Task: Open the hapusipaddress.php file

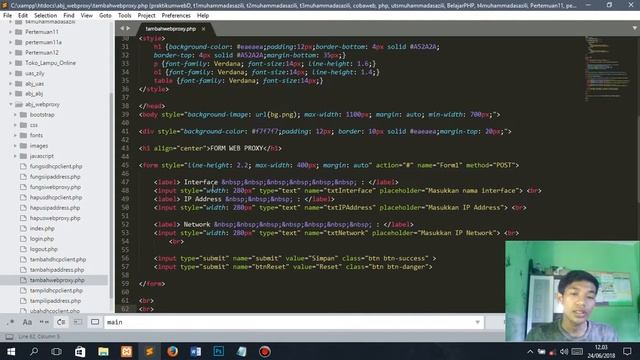Action: coord(55,208)
